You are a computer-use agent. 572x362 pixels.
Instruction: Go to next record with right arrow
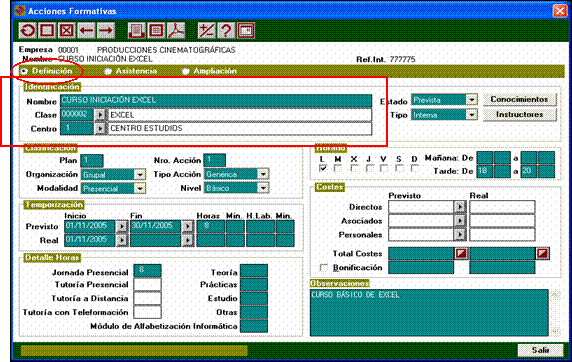coord(106,31)
